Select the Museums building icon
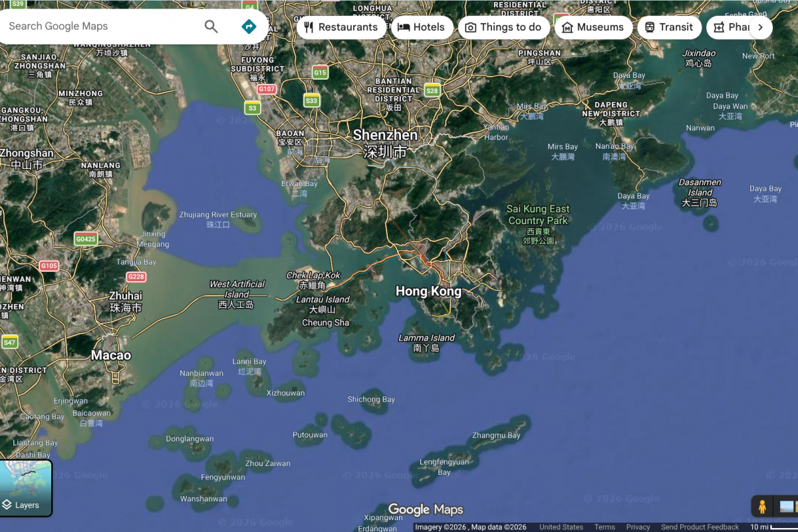 (568, 27)
